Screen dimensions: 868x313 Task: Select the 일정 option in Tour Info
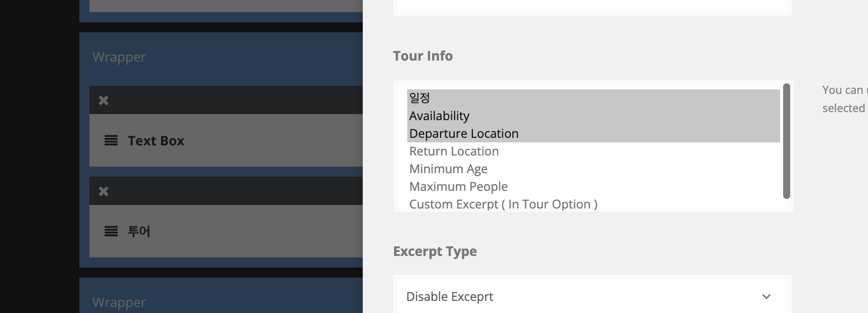419,98
